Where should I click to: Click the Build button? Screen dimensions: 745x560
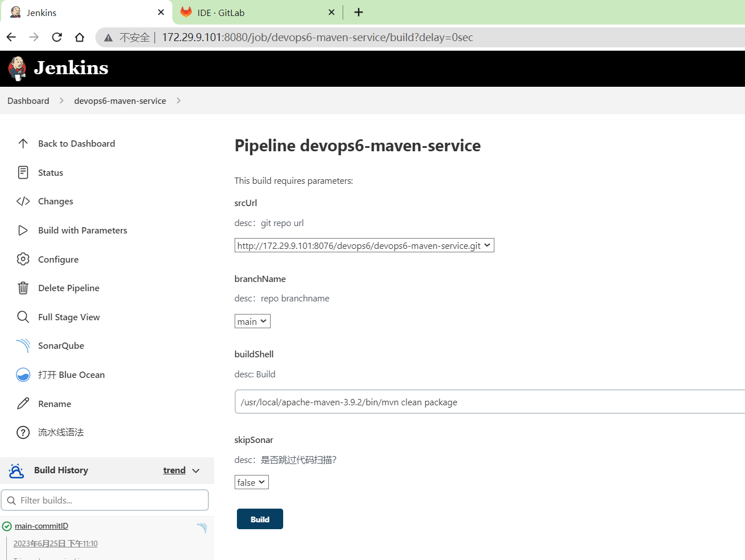click(260, 519)
